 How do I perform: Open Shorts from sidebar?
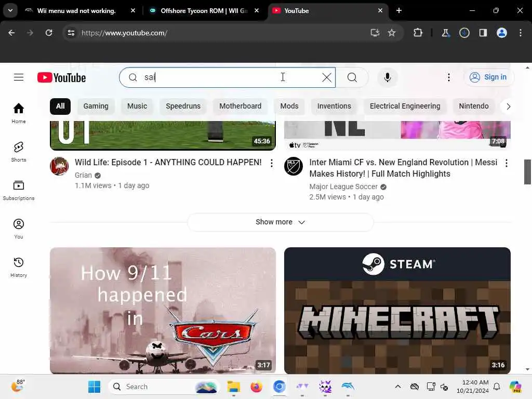tap(19, 152)
